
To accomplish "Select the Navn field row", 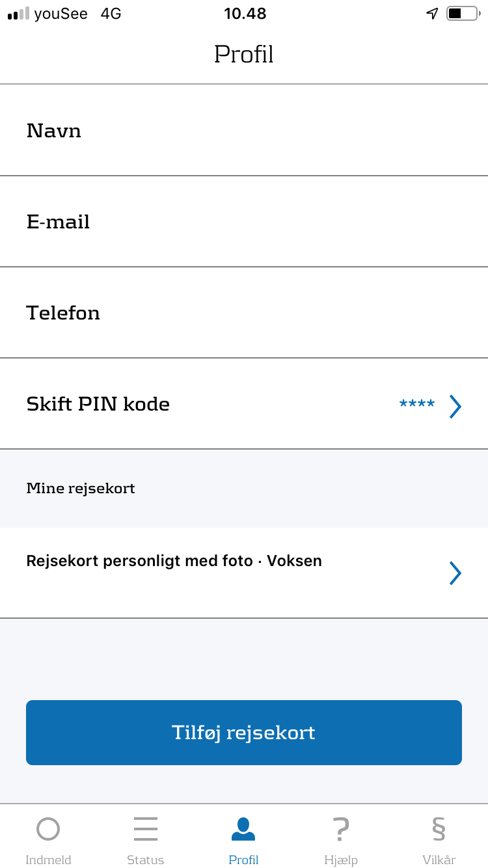I will 244,131.
